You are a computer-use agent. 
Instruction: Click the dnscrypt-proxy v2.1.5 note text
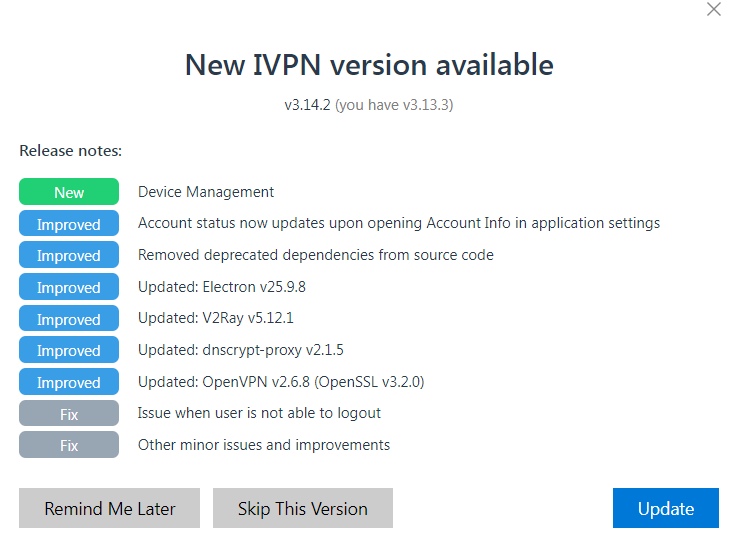click(245, 350)
